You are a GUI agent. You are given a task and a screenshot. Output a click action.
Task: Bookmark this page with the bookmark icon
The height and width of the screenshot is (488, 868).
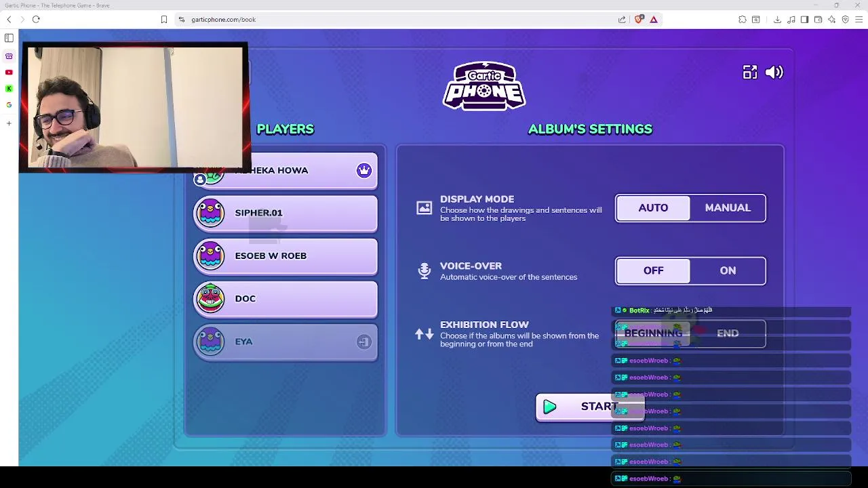coord(163,20)
